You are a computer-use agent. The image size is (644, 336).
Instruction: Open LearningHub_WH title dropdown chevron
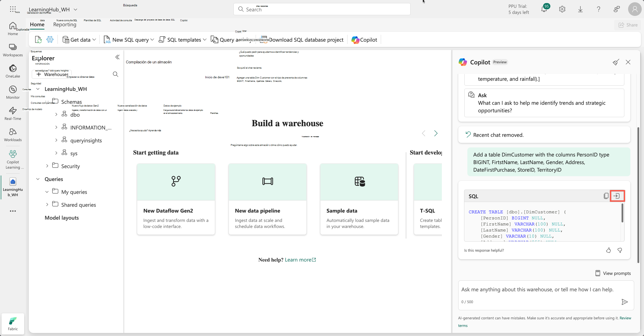75,10
